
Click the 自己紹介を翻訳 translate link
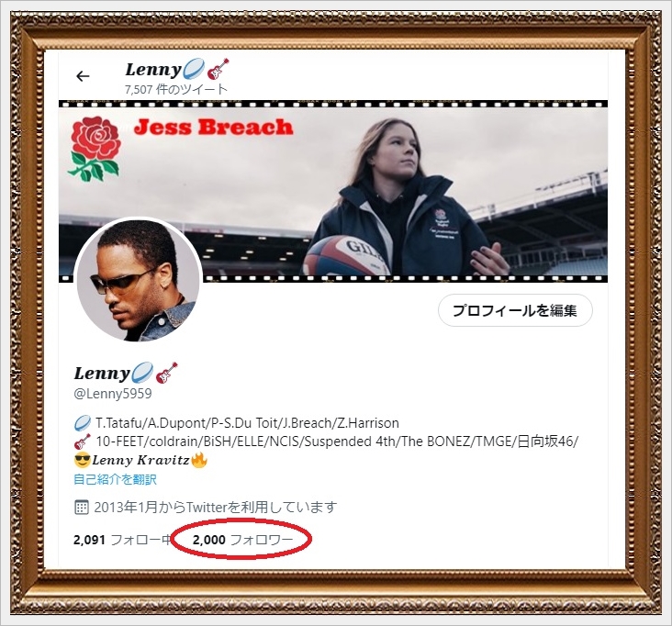(x=115, y=479)
